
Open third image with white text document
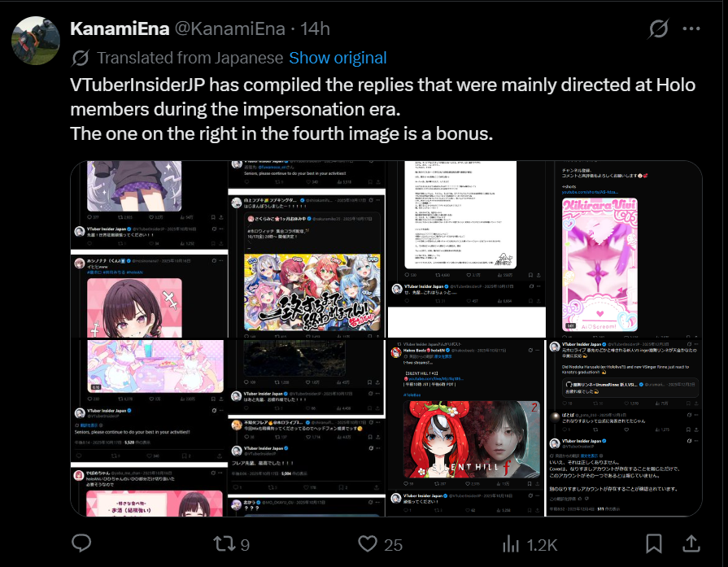click(466, 249)
